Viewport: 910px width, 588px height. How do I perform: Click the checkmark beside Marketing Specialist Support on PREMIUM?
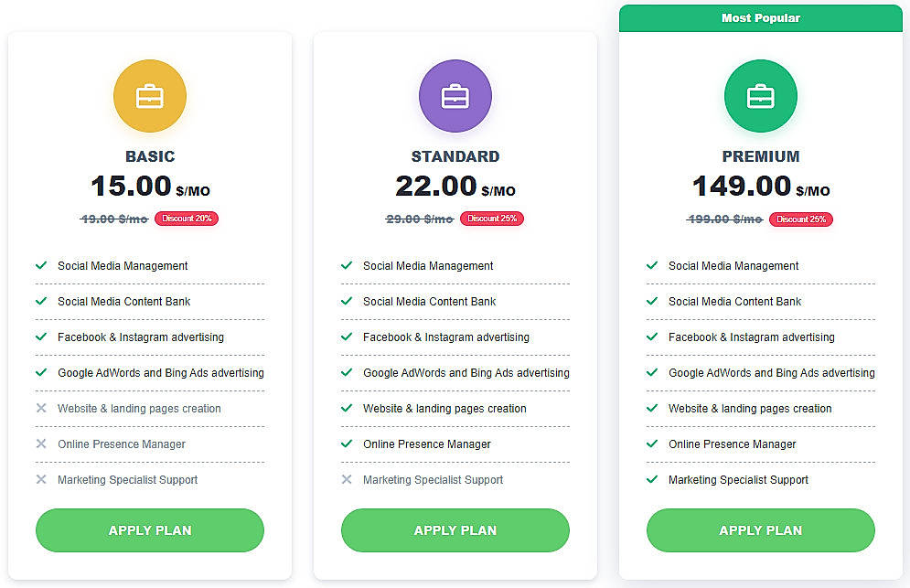click(x=652, y=479)
